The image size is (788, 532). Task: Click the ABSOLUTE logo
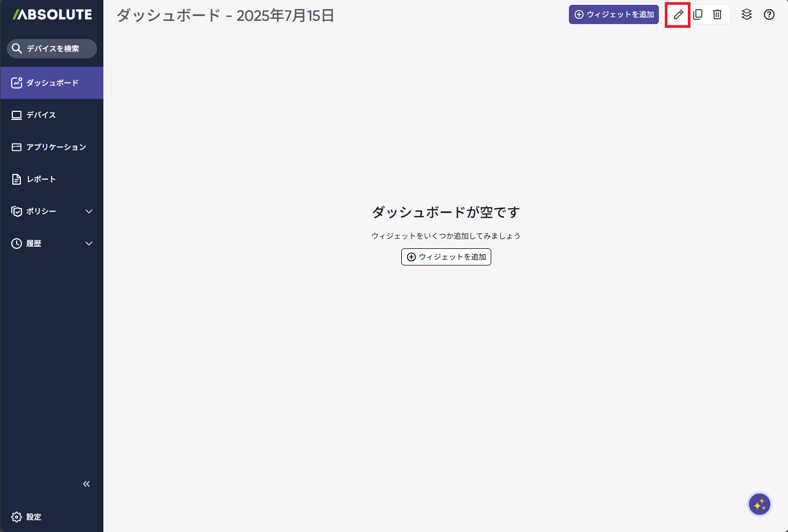click(x=52, y=15)
